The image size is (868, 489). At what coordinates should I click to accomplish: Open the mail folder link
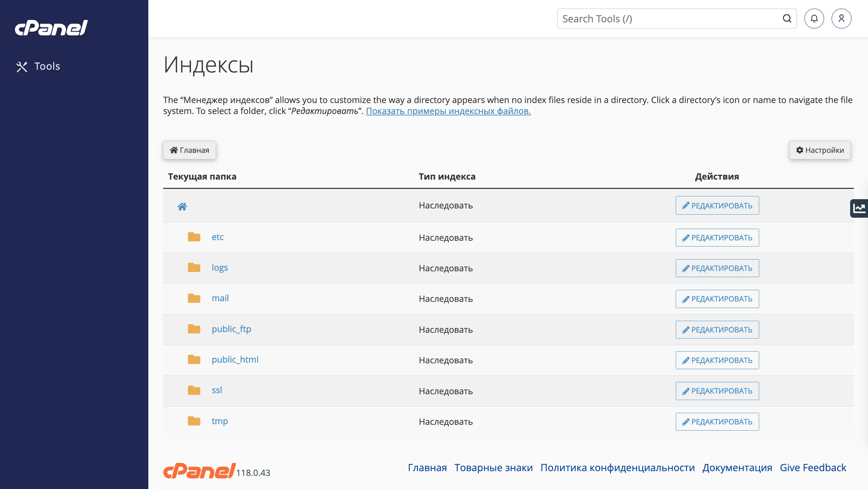pos(220,298)
